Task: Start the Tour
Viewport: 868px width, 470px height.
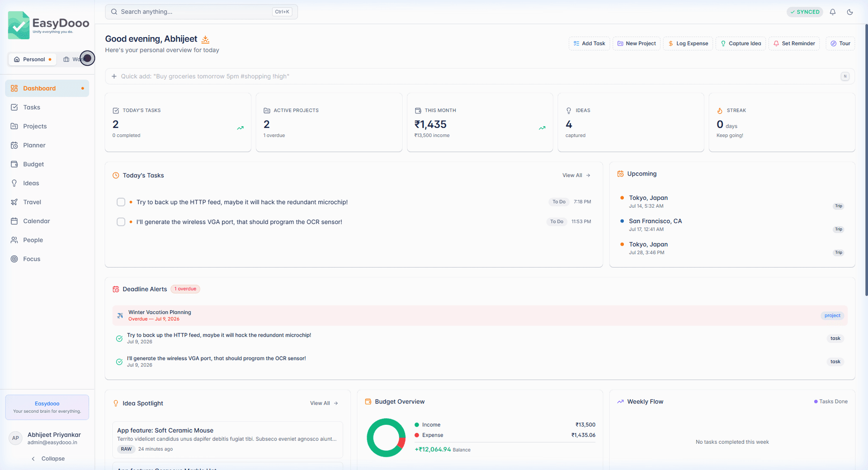Action: coord(840,43)
